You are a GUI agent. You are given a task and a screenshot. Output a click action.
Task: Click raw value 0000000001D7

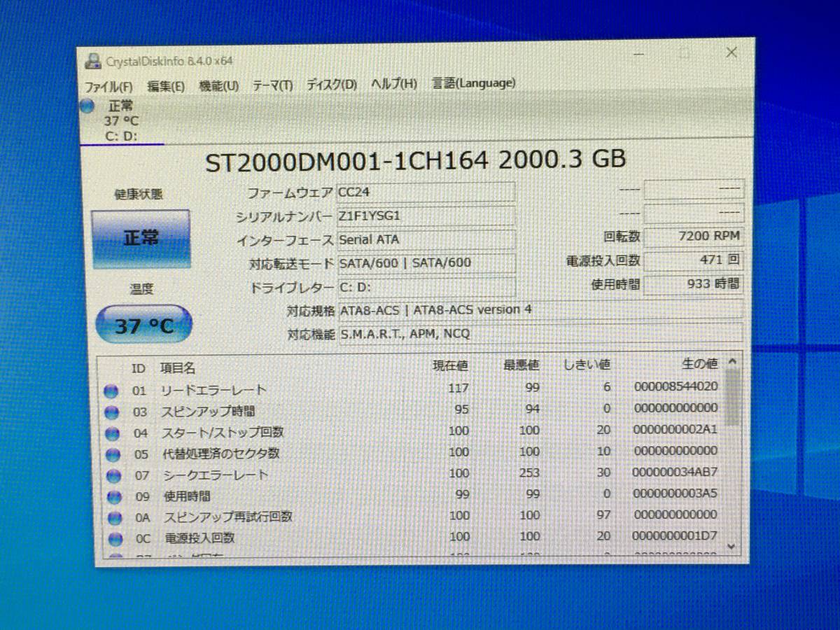tap(674, 536)
